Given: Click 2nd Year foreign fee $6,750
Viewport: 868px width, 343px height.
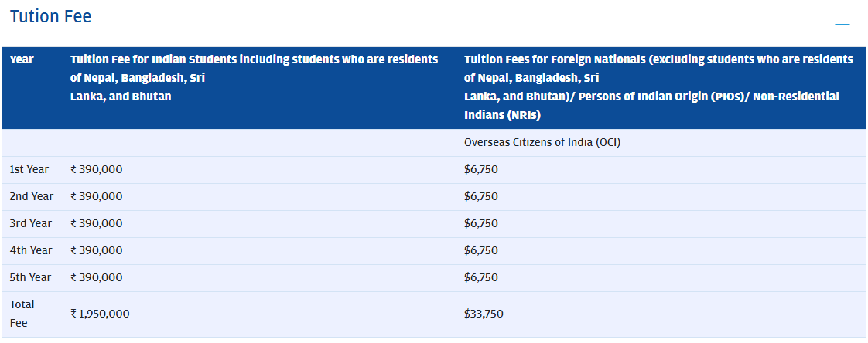Looking at the screenshot, I should 481,196.
